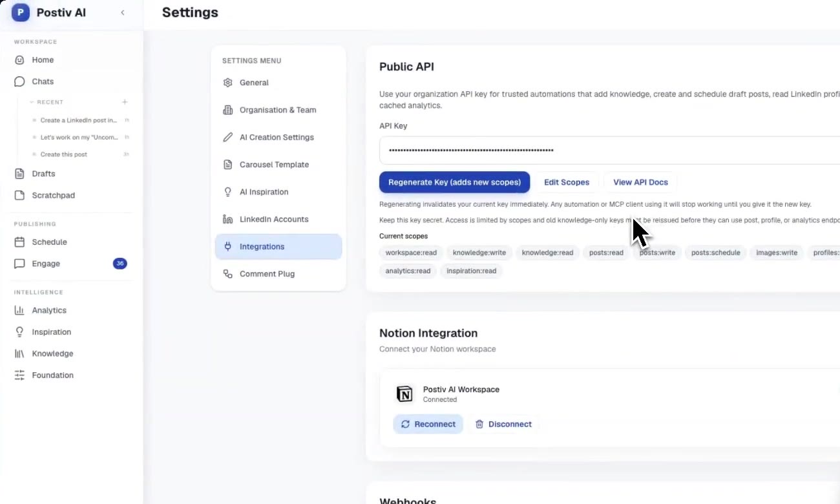
Task: Click Reconnect for Notion workspace
Action: pyautogui.click(x=428, y=424)
